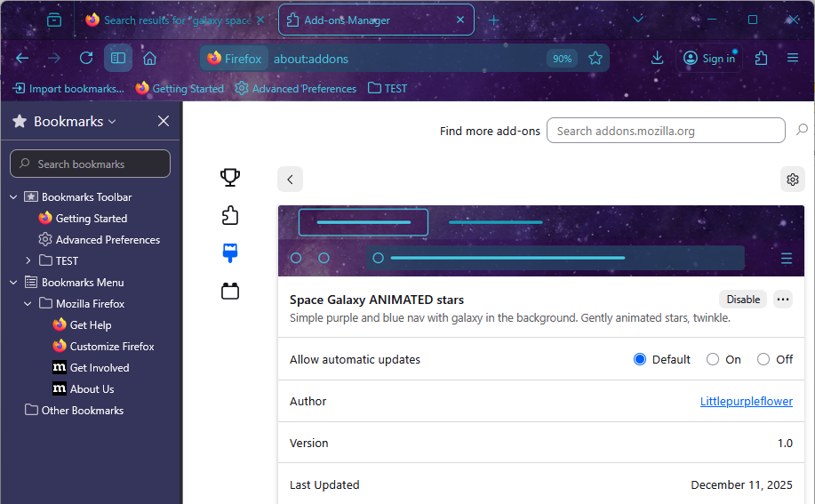This screenshot has height=504, width=815.
Task: List all tabs with the chevron button
Action: pos(638,20)
